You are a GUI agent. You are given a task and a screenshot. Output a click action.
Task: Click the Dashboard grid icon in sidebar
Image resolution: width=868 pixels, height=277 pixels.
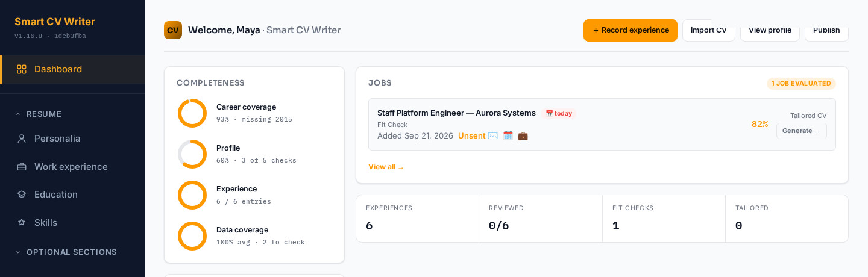point(22,69)
